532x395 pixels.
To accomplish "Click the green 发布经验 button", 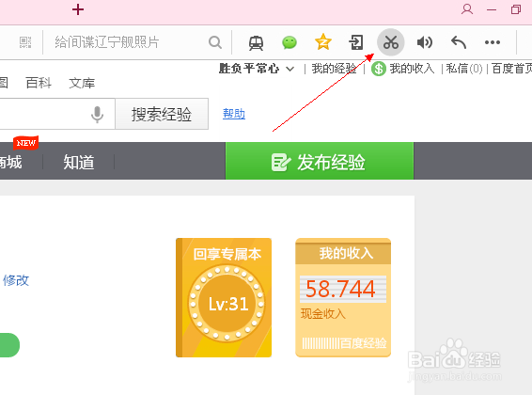I will pos(320,161).
